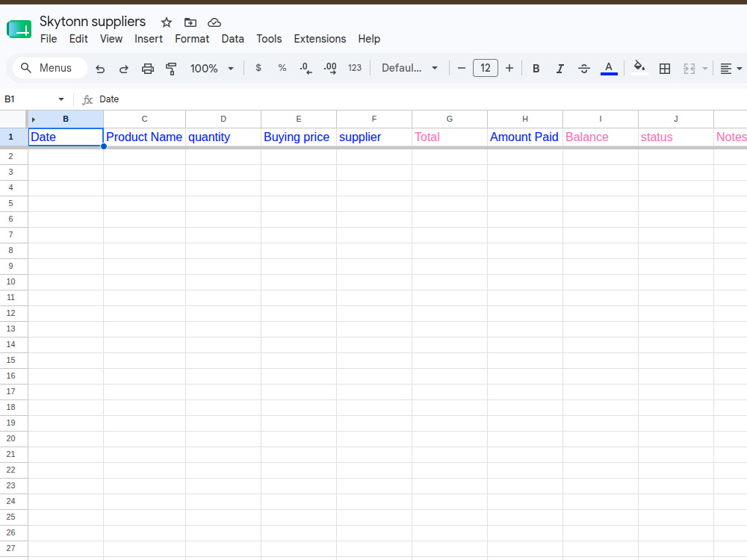Screen dimensions: 747x560
Task: Check the cloud save status icon
Action: pyautogui.click(x=214, y=22)
